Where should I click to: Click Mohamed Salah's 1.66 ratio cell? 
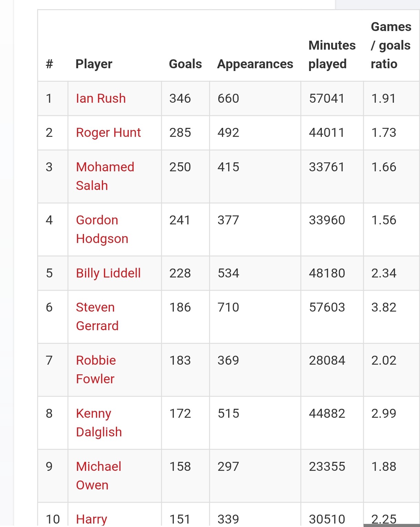tap(384, 167)
